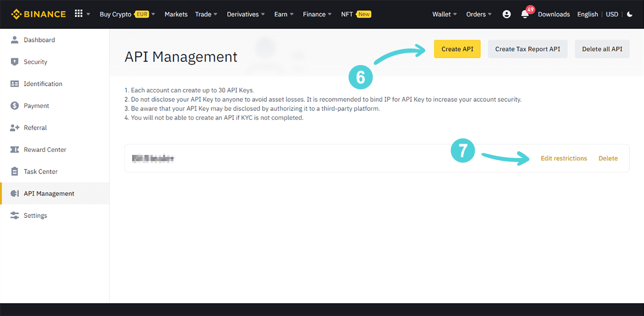Click the Binance logo

[x=38, y=14]
